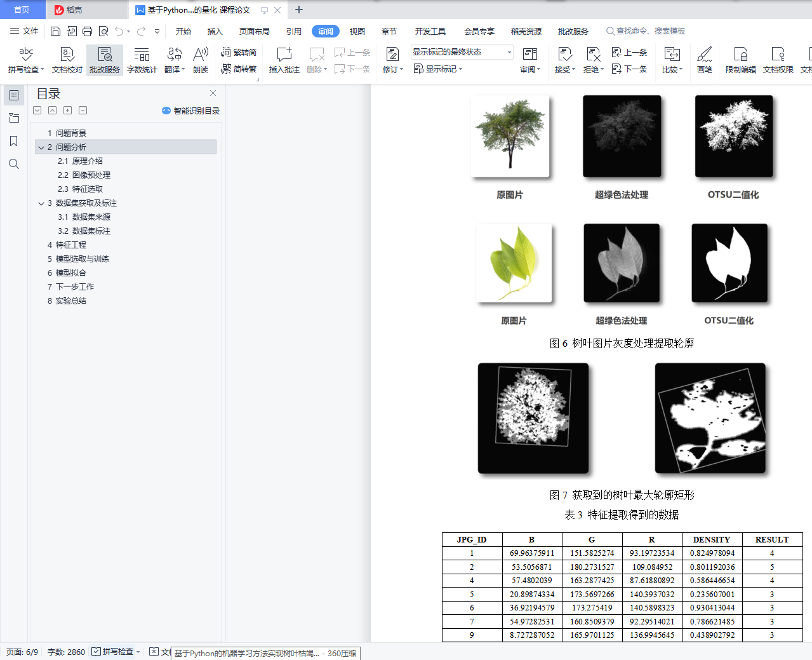Switch to the 插入 ribbon tab
This screenshot has height=660, width=812.
(x=215, y=31)
